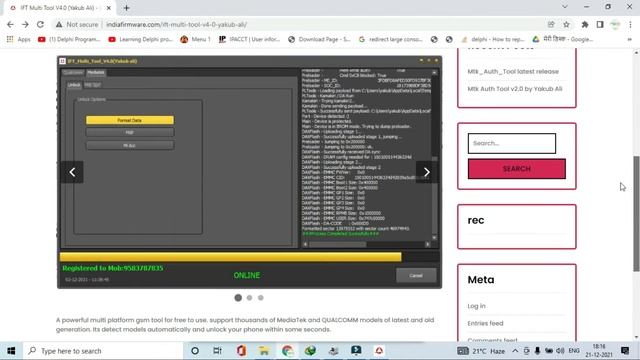The width and height of the screenshot is (640, 360).
Task: Select the first carousel dot
Action: (x=238, y=298)
